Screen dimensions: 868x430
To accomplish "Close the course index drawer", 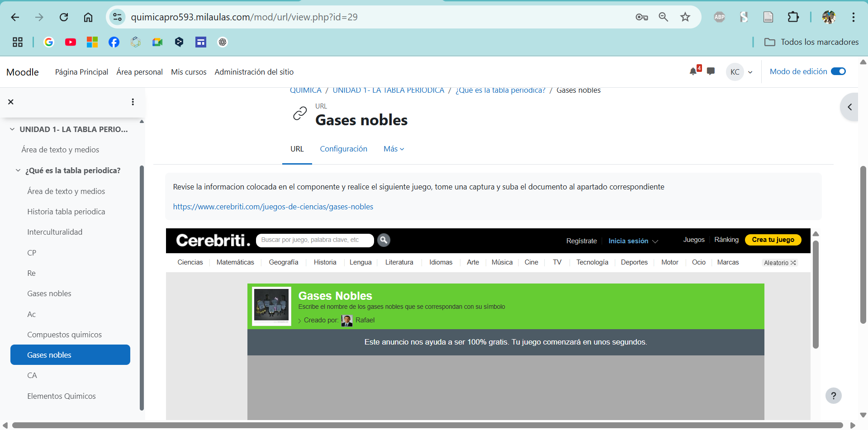I will tap(11, 102).
